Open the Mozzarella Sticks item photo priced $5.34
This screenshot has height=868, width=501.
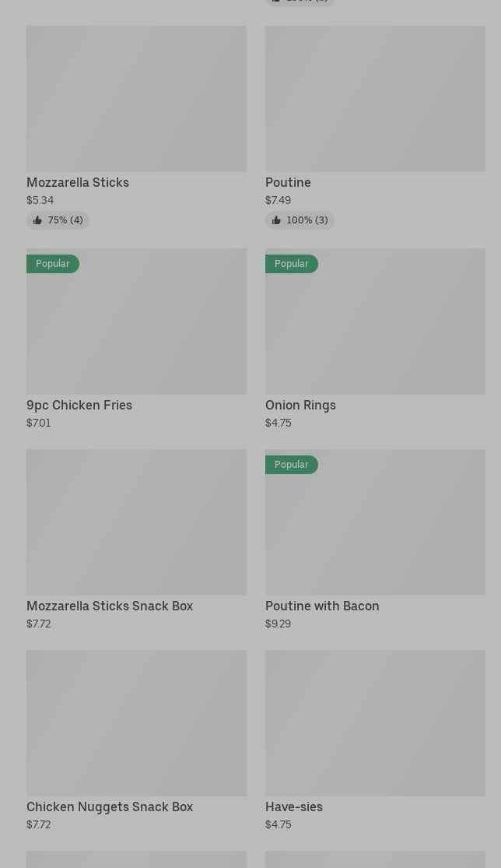click(x=136, y=99)
